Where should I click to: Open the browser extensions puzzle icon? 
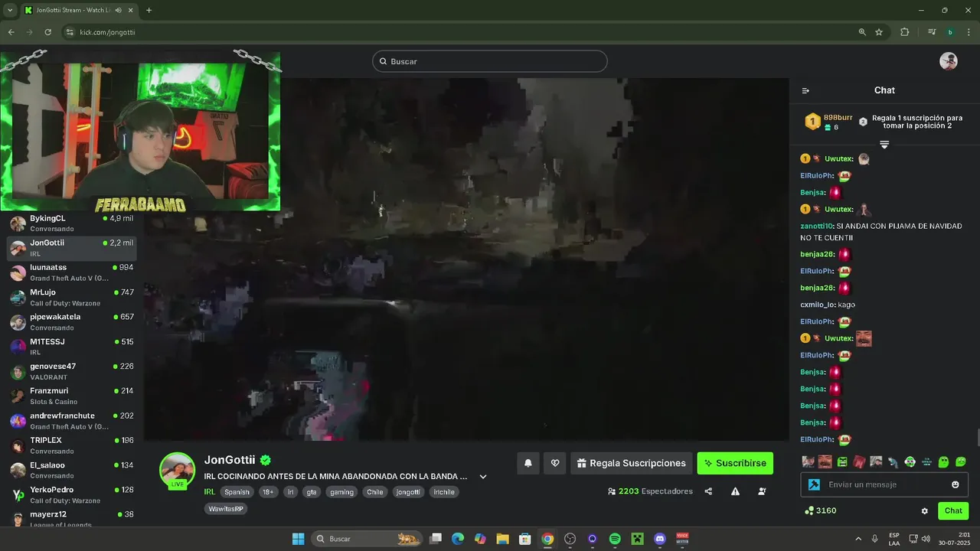pos(904,32)
